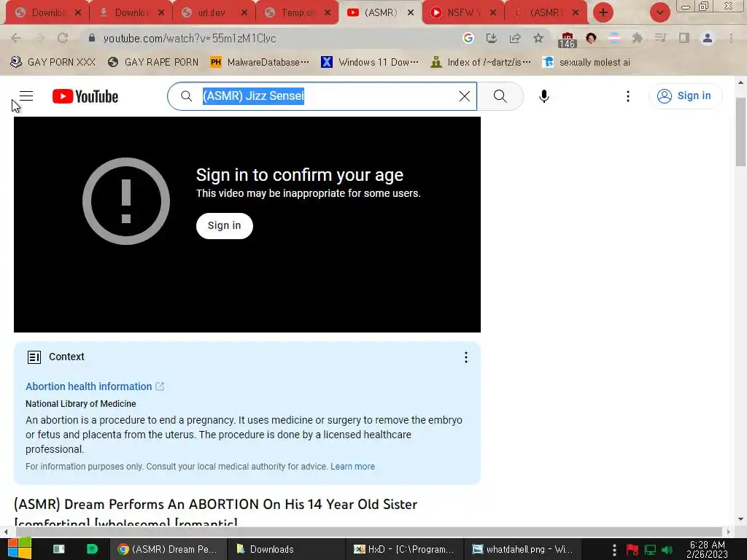Viewport: 747px width, 560px height.
Task: Click the install app icon in address bar
Action: click(x=492, y=38)
